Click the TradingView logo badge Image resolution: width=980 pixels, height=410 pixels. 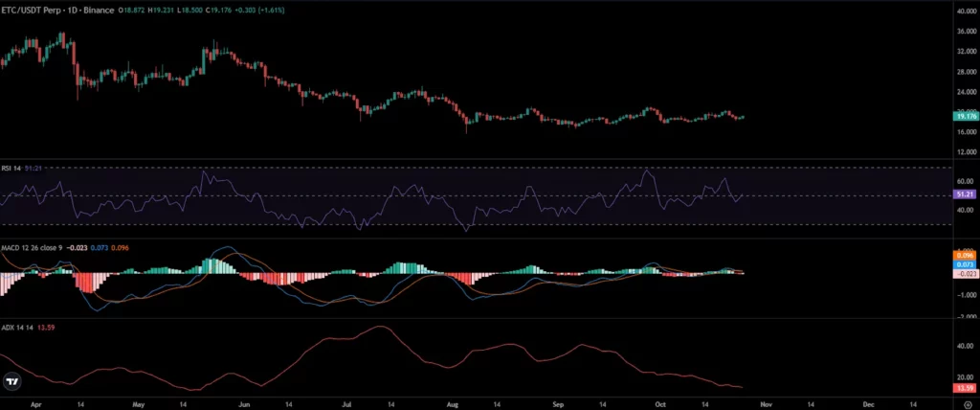(11, 381)
